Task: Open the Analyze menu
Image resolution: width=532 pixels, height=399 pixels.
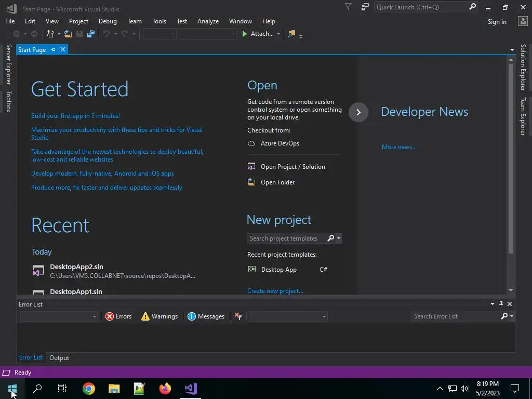Action: point(208,21)
